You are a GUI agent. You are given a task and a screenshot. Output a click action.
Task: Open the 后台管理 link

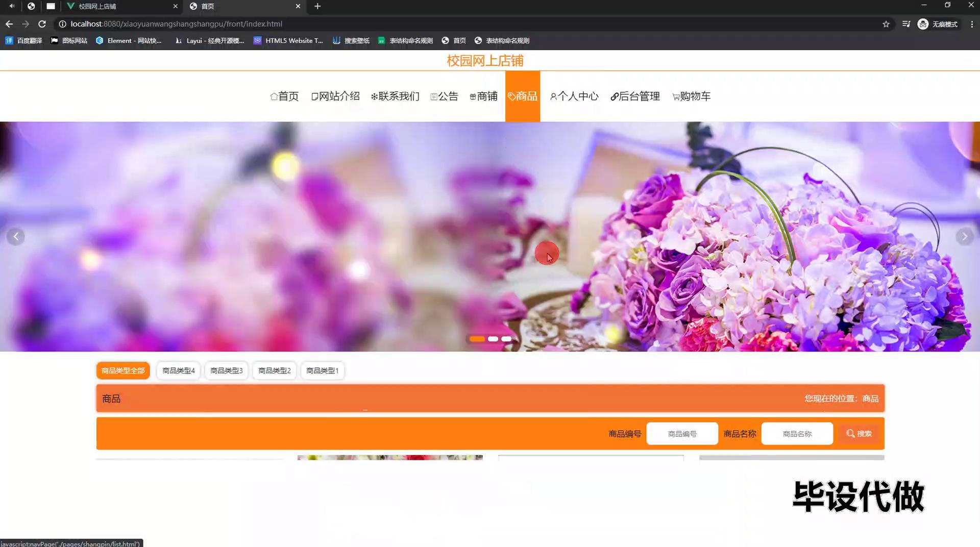(635, 96)
